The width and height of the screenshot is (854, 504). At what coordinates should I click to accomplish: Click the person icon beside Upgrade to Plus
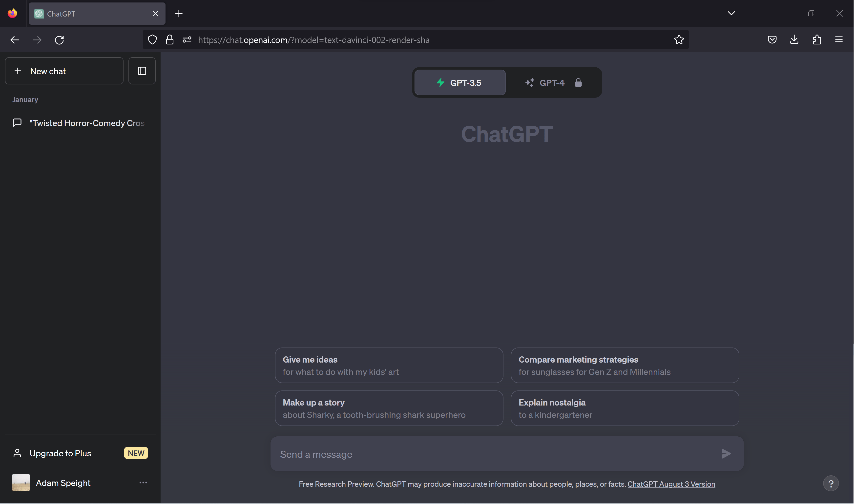click(x=17, y=453)
